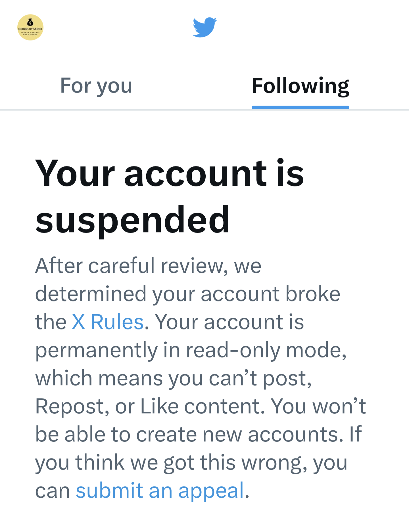Image resolution: width=409 pixels, height=532 pixels.
Task: Click the "Your account is" heading line
Action: pos(169,173)
